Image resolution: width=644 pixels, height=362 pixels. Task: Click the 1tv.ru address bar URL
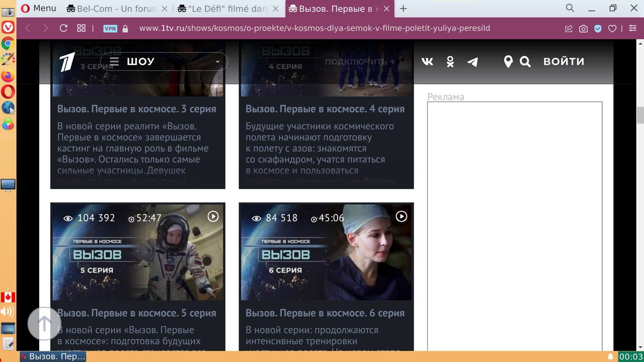[314, 28]
